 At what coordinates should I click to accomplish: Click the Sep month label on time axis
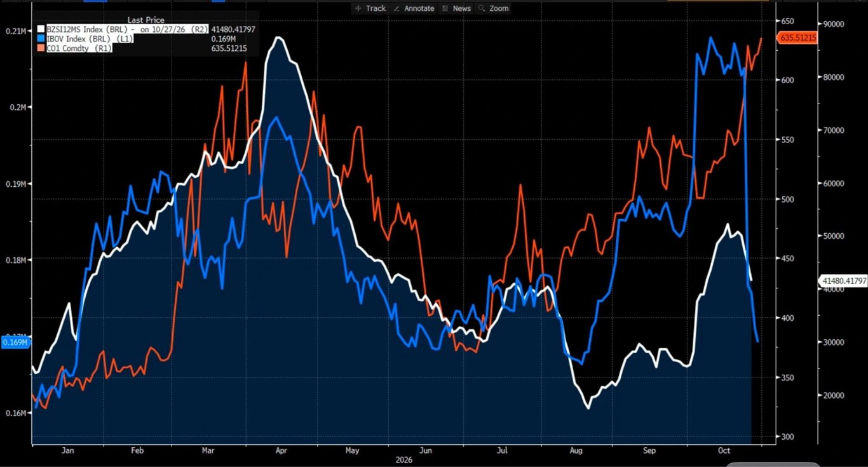(649, 450)
